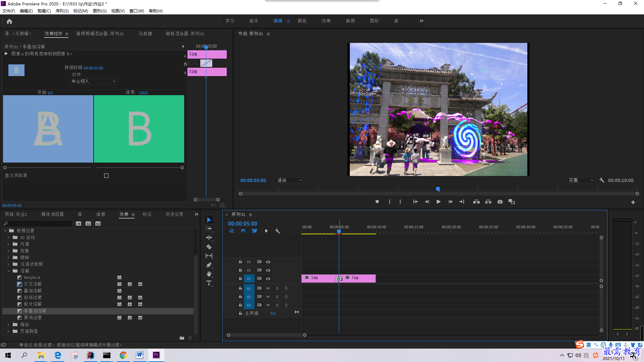The height and width of the screenshot is (362, 644).
Task: Export frame with camera icon
Action: click(500, 202)
